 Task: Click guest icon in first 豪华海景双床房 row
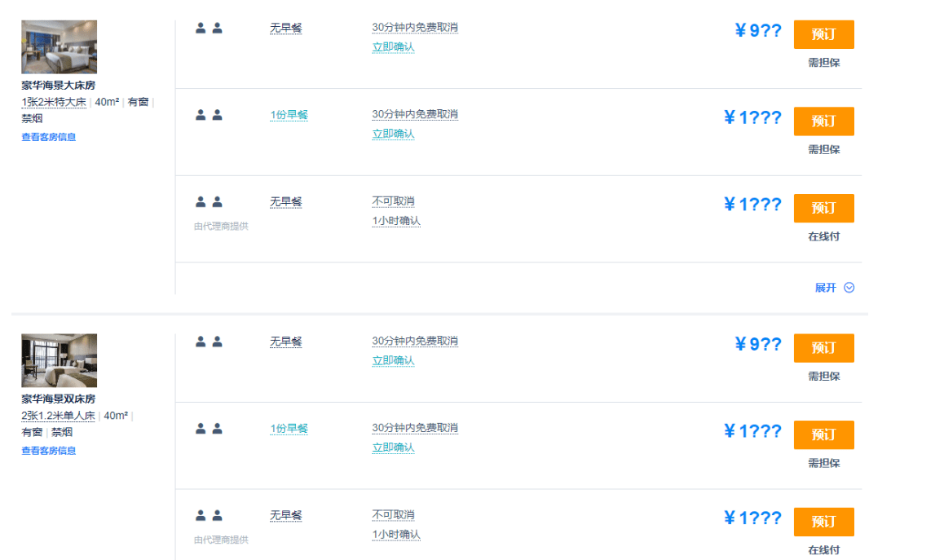(209, 342)
